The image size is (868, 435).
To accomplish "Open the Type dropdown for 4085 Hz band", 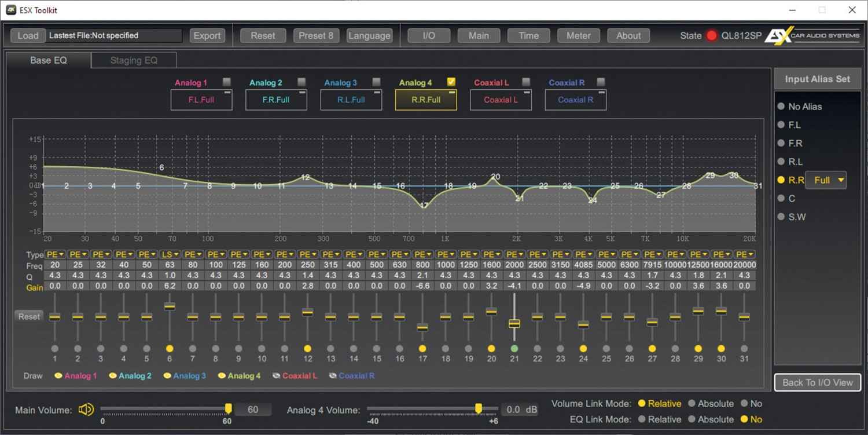I will point(583,254).
